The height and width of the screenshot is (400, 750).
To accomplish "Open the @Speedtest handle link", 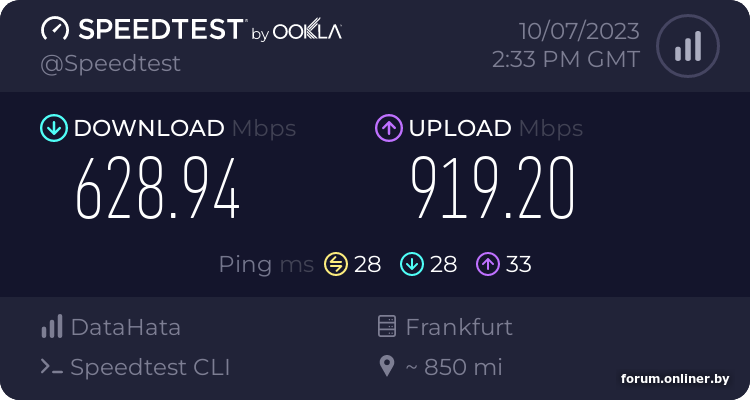I will point(111,63).
